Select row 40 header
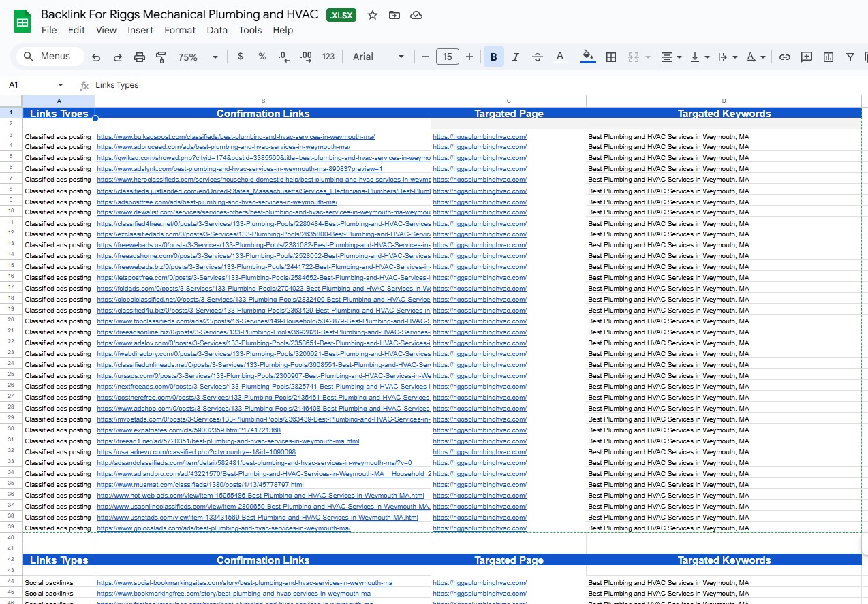The width and height of the screenshot is (868, 604). tap(12, 537)
